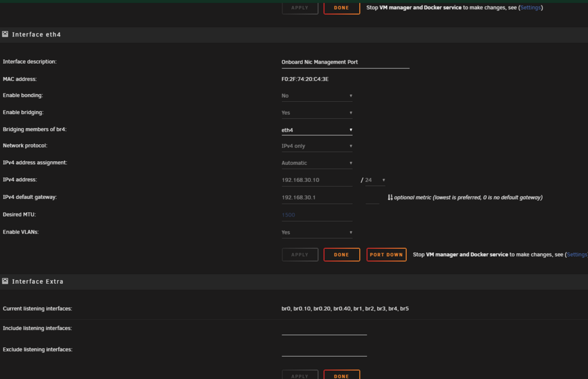Open the Network protocol dropdown
The width and height of the screenshot is (588, 379).
pyautogui.click(x=317, y=146)
